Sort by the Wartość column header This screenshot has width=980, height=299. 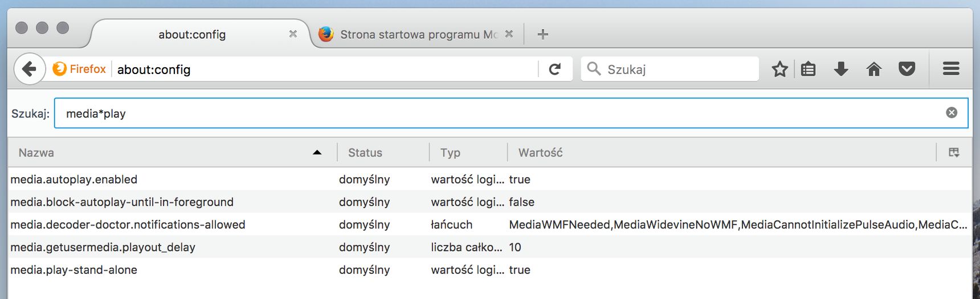722,152
